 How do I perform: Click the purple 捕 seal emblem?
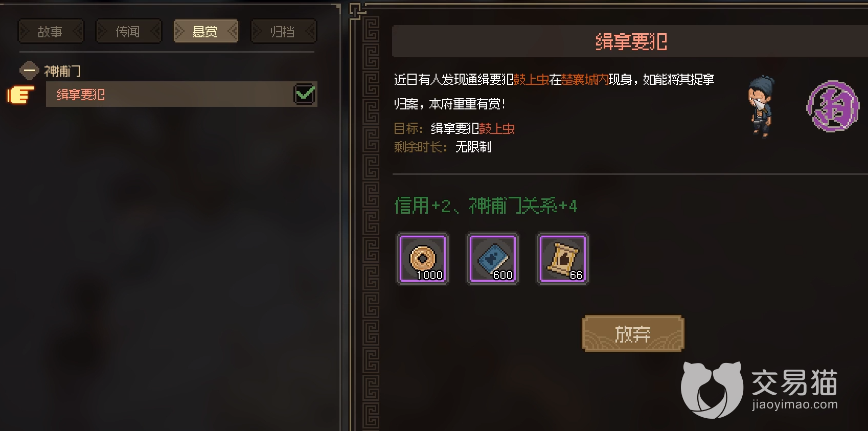click(x=833, y=106)
